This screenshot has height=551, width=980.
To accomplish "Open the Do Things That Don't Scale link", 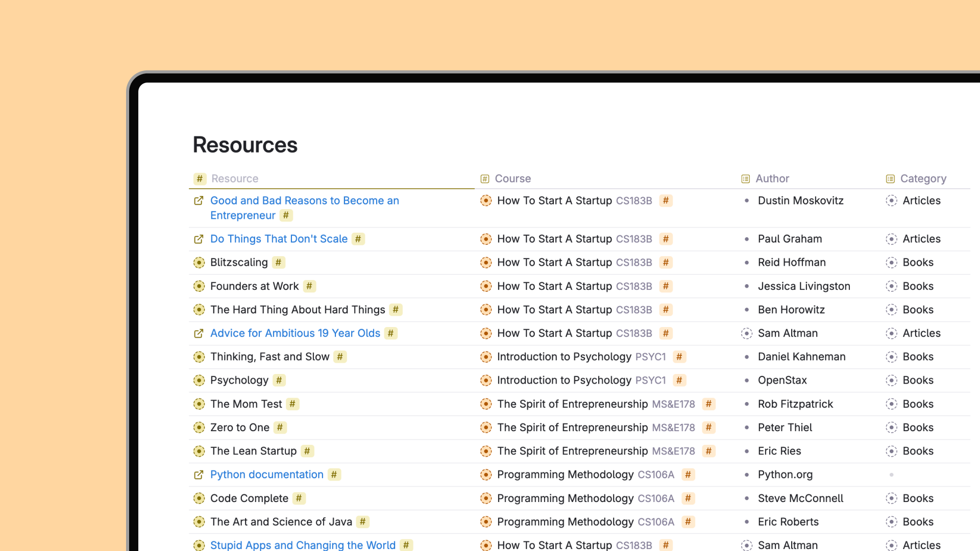I will pos(279,239).
